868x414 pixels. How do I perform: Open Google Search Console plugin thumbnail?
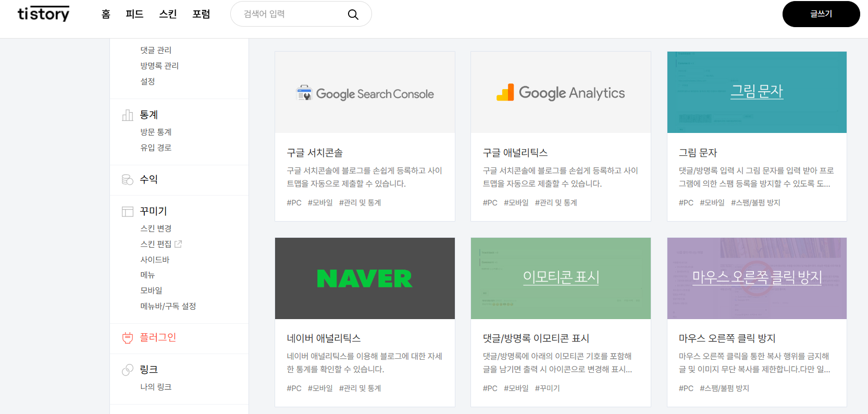[365, 92]
